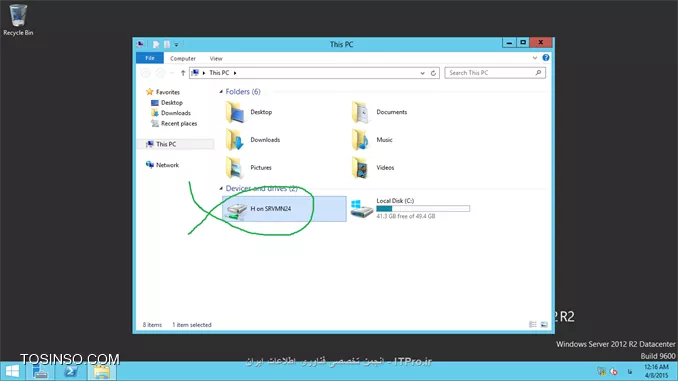678x381 pixels.
Task: Click the This PC breadcrumb in the address bar
Action: 219,73
